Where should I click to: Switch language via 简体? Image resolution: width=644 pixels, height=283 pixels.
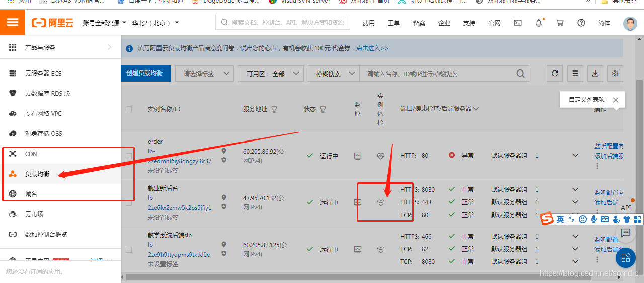coord(604,23)
